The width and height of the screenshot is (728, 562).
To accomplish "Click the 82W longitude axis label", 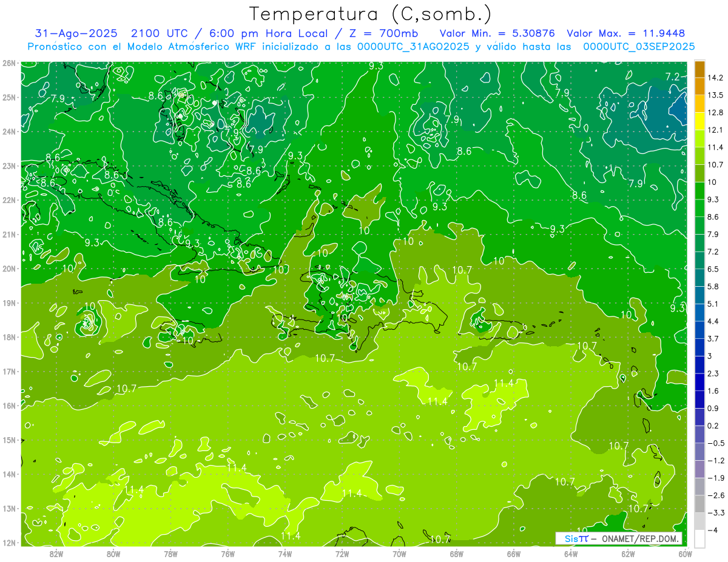I will 56,554.
